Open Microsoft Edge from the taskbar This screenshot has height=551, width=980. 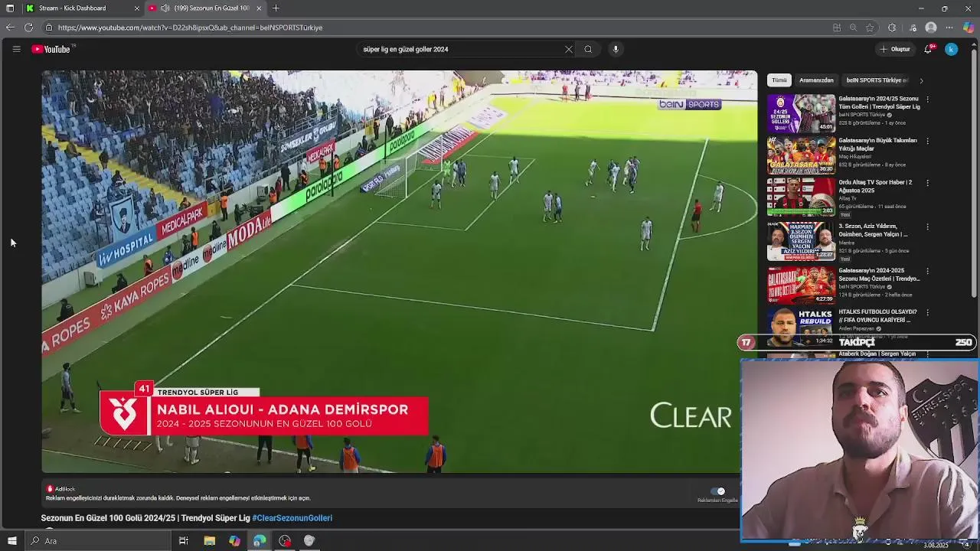[x=260, y=541]
